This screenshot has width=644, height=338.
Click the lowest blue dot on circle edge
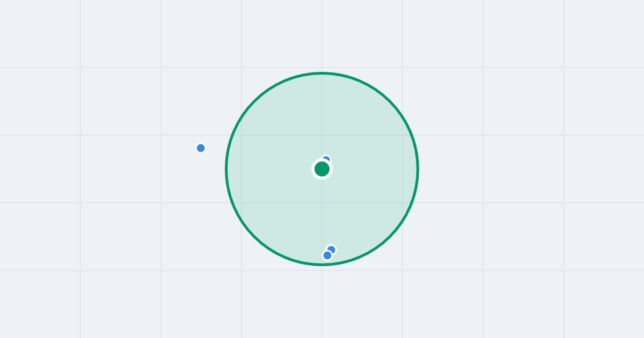click(x=327, y=255)
